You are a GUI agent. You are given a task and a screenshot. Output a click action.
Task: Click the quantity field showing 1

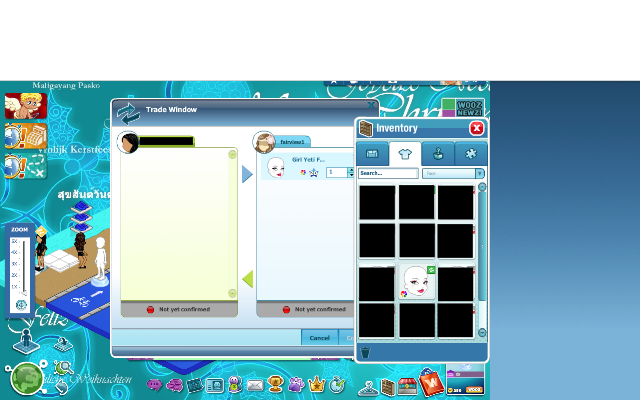337,172
